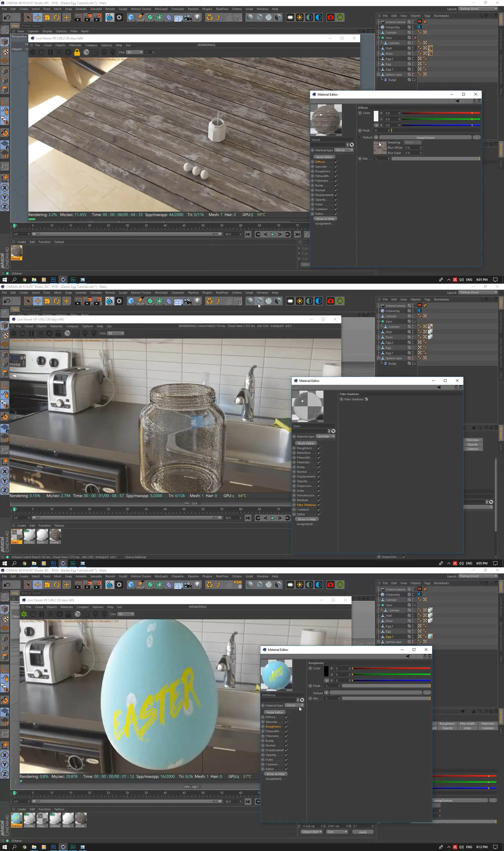The image size is (504, 851).
Task: Pause rendering in the glass jar Live Viewer
Action: tap(31, 333)
